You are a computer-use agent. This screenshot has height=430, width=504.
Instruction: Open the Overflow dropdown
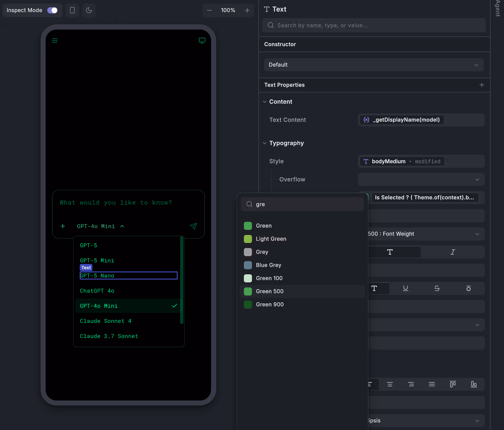coord(420,179)
